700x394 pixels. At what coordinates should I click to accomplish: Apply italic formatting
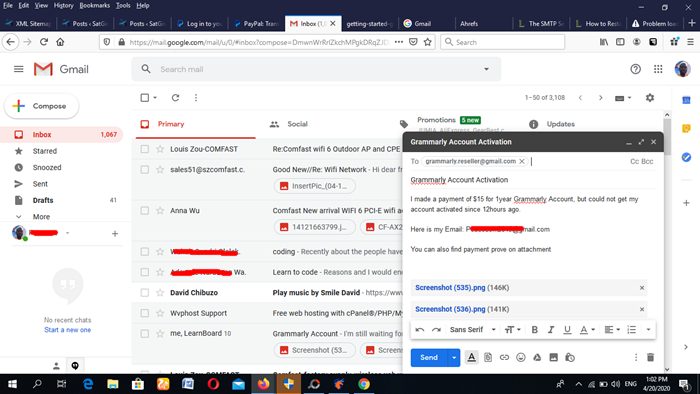tap(551, 330)
